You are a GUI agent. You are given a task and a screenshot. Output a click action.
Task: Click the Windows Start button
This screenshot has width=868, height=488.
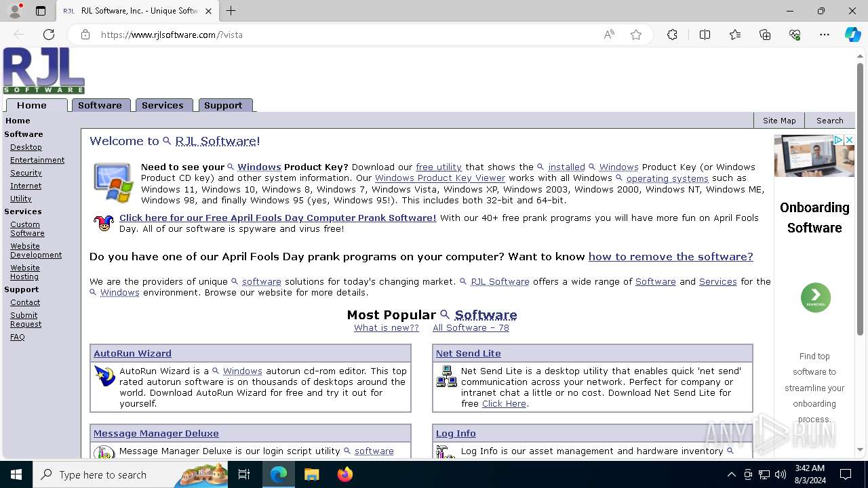click(16, 474)
